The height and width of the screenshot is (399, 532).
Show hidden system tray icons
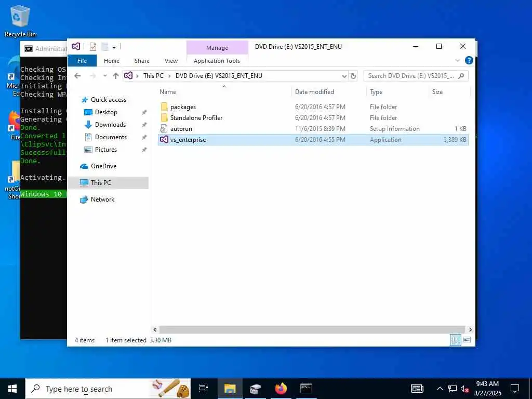[x=440, y=389]
